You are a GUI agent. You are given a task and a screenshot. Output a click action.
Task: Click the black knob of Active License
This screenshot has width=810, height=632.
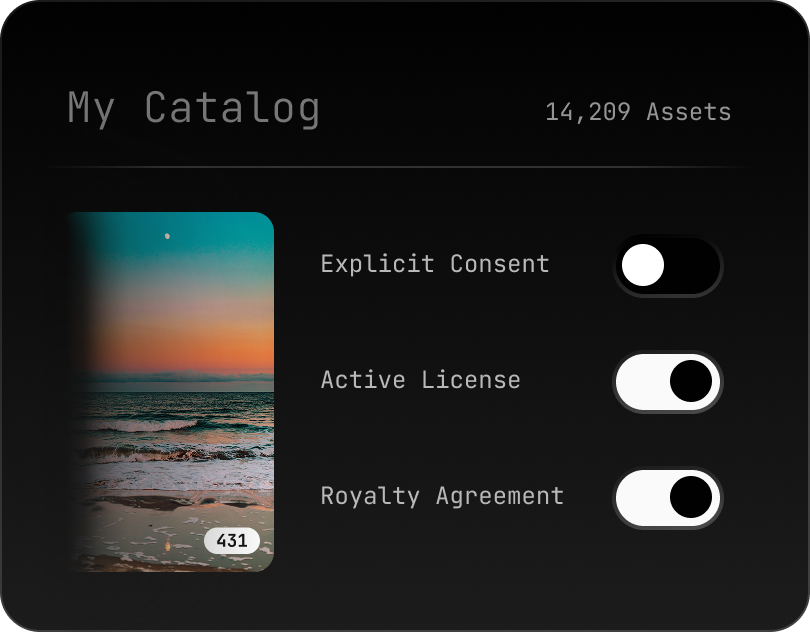click(691, 382)
